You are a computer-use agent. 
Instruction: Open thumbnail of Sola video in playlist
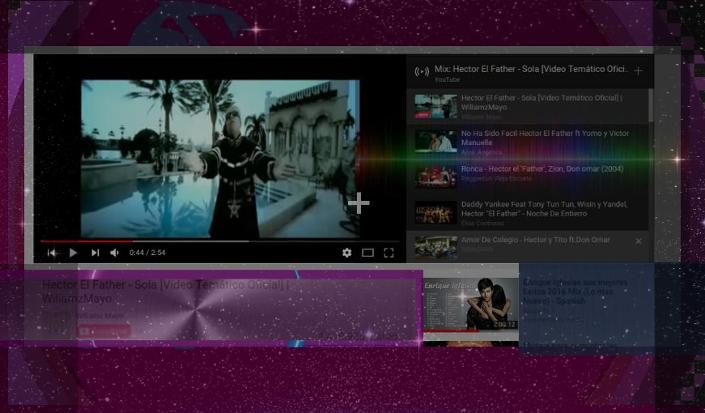(x=436, y=107)
